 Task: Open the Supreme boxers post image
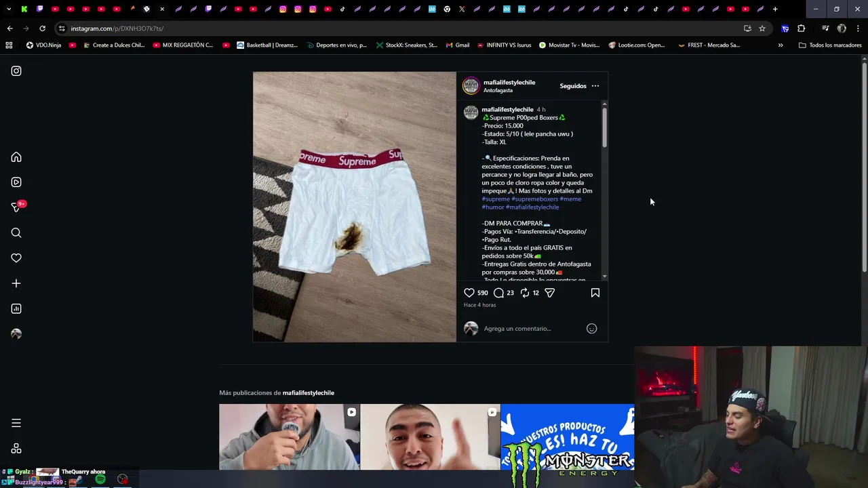(x=355, y=207)
